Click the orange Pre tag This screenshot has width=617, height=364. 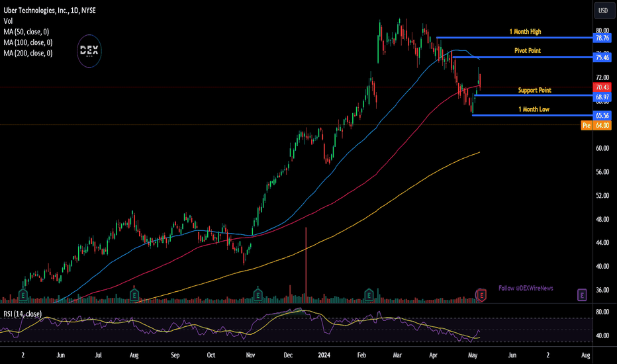[587, 126]
